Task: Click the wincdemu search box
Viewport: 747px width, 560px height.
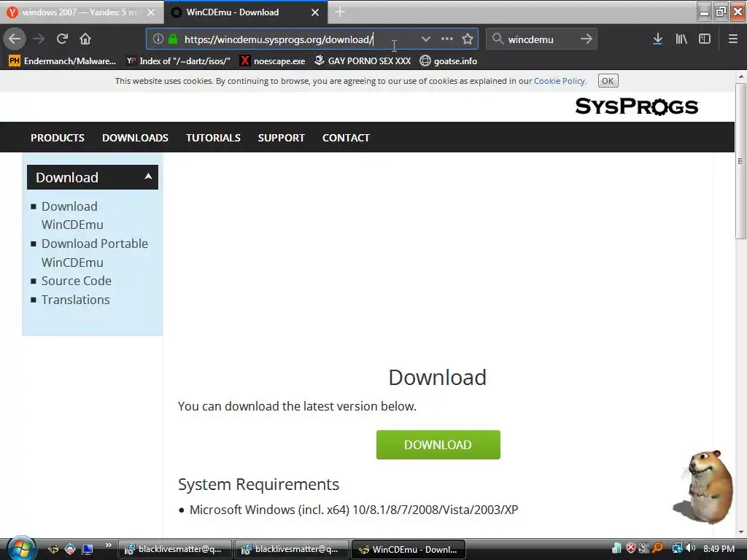Action: pyautogui.click(x=541, y=39)
